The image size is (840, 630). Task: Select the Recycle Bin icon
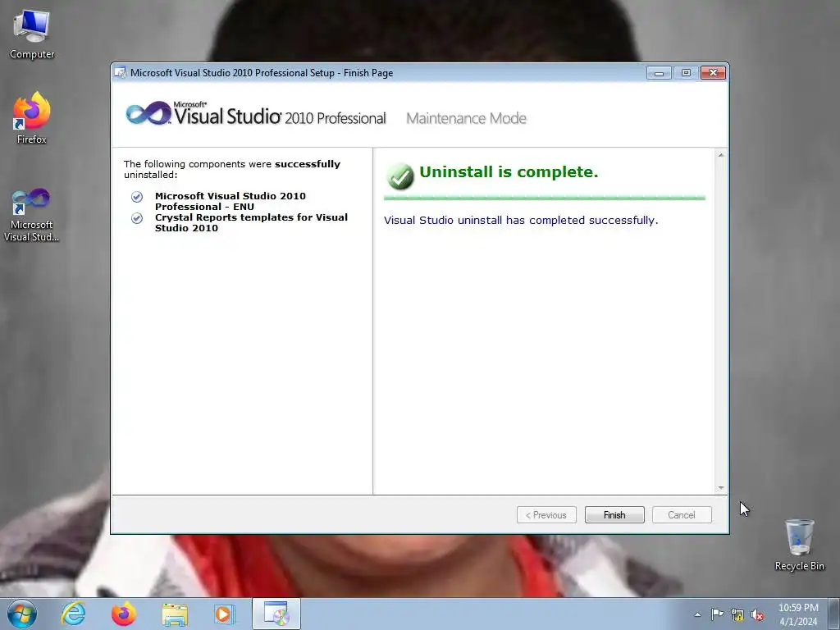[x=799, y=545]
